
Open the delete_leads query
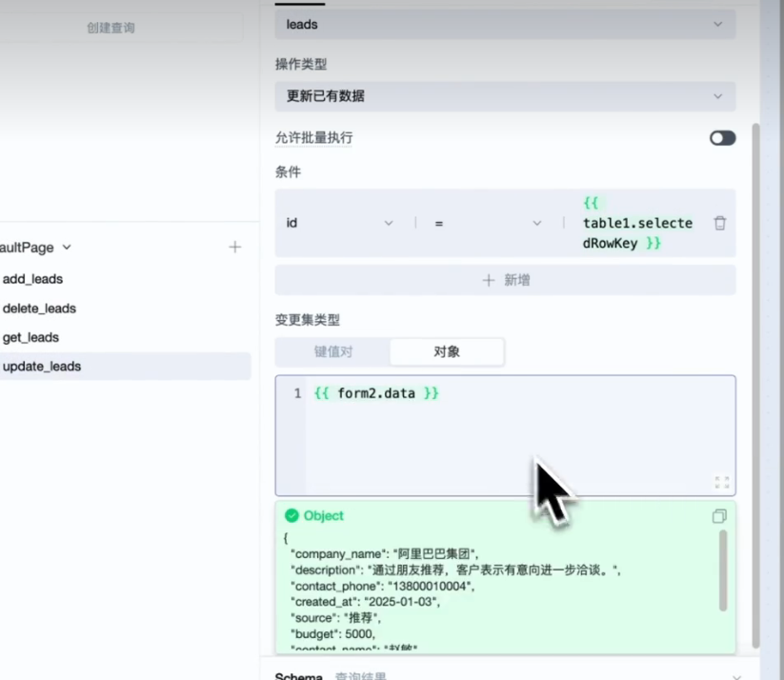tap(40, 309)
